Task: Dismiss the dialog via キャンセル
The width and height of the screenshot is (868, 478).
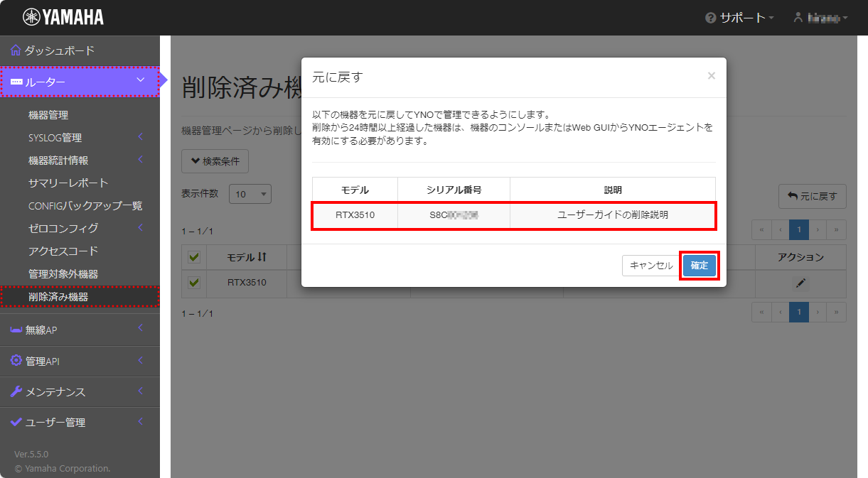Action: click(650, 266)
